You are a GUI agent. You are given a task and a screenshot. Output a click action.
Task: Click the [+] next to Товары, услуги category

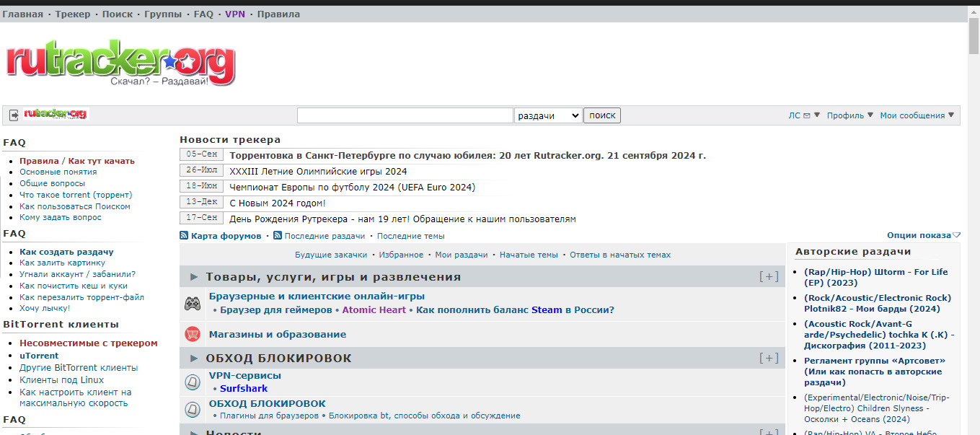(x=769, y=277)
